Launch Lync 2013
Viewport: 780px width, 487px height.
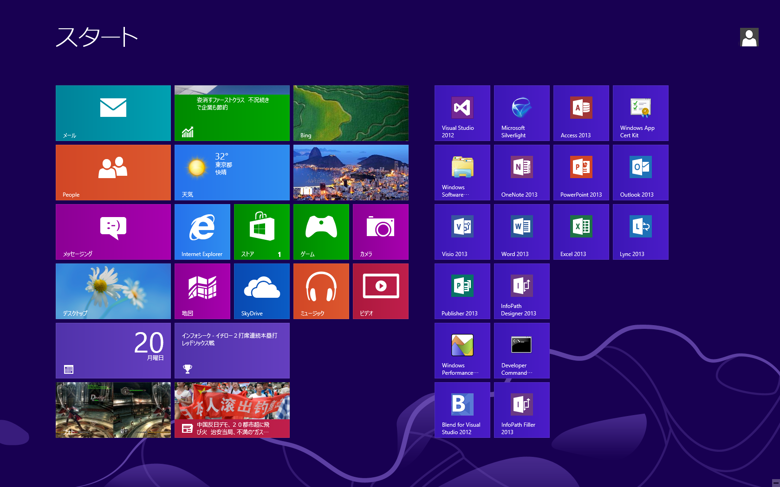click(x=641, y=232)
